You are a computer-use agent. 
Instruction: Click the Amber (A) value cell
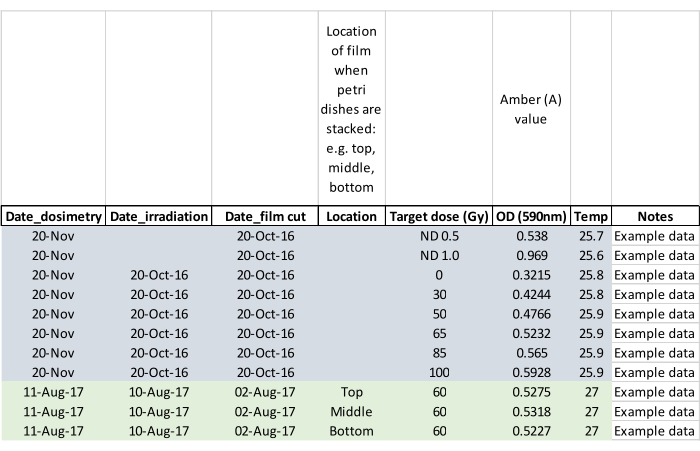[x=530, y=109]
